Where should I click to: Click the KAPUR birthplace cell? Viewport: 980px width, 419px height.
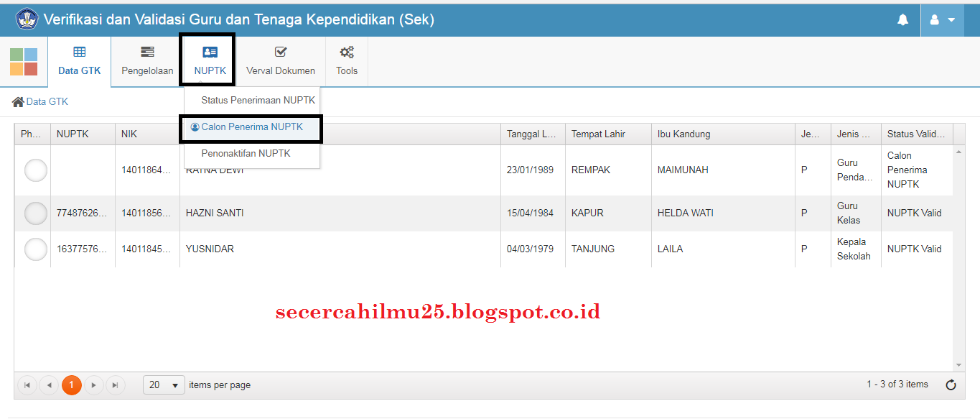608,213
